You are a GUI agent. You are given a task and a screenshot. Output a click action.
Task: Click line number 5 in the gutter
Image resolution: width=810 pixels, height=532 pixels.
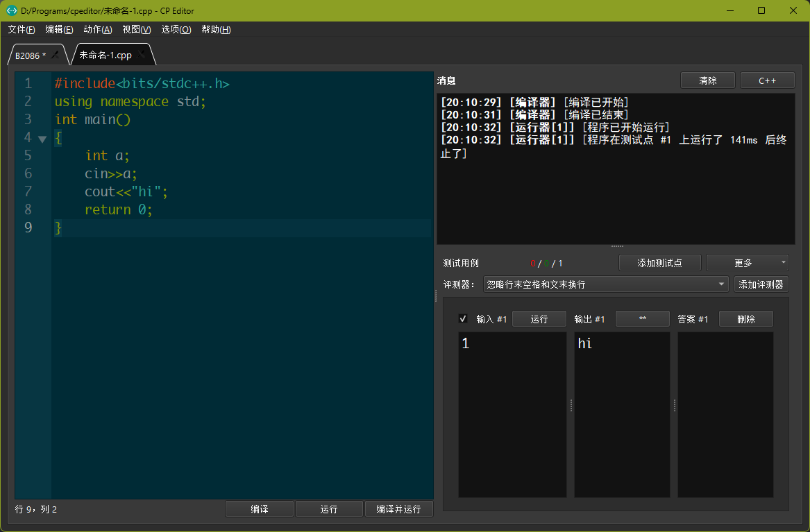tap(28, 155)
